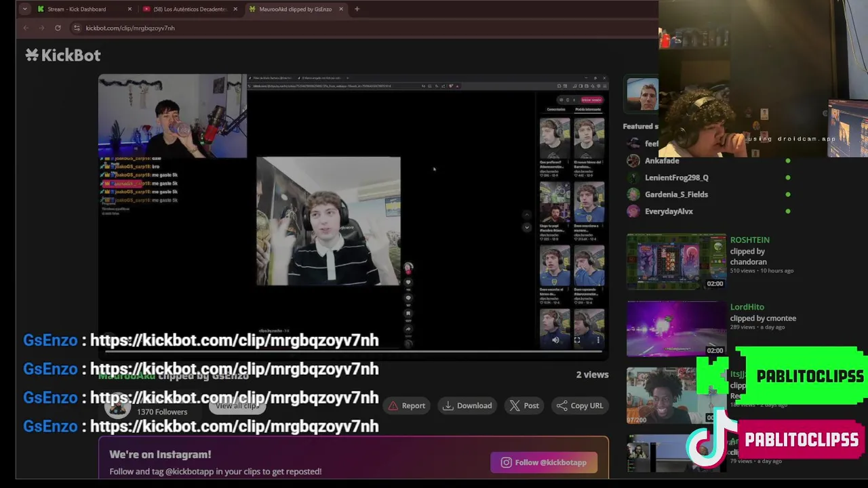Focus the kickbot.com/clip address bar
868x488 pixels.
pyautogui.click(x=366, y=28)
